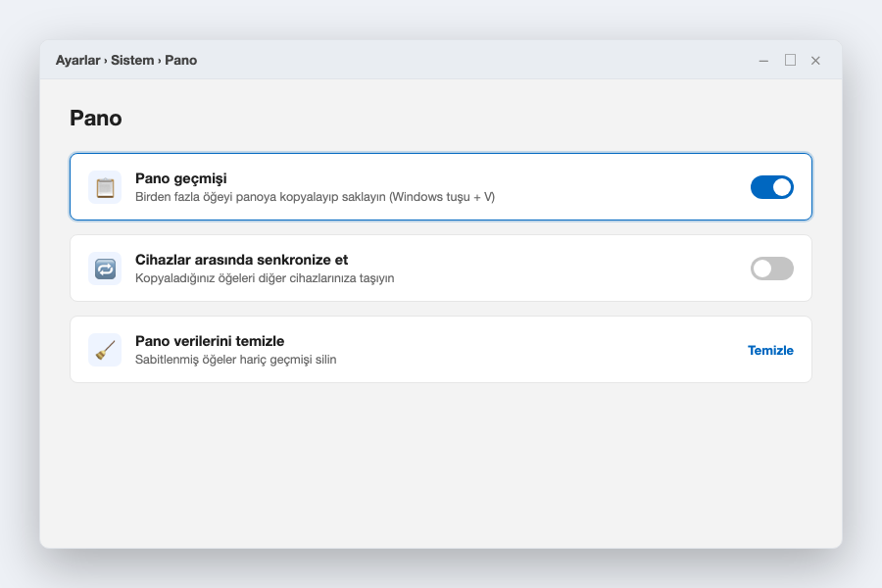Maximize the settings window
882x588 pixels.
(790, 60)
